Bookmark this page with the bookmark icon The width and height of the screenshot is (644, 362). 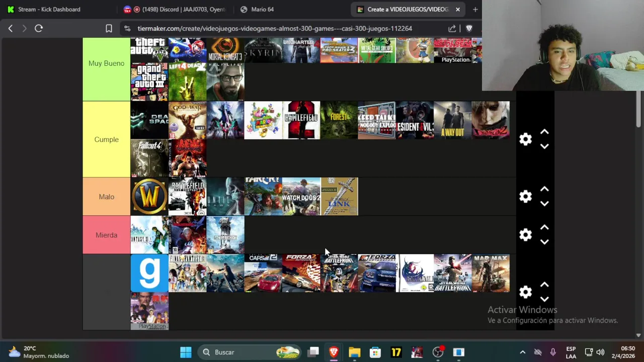tap(109, 29)
